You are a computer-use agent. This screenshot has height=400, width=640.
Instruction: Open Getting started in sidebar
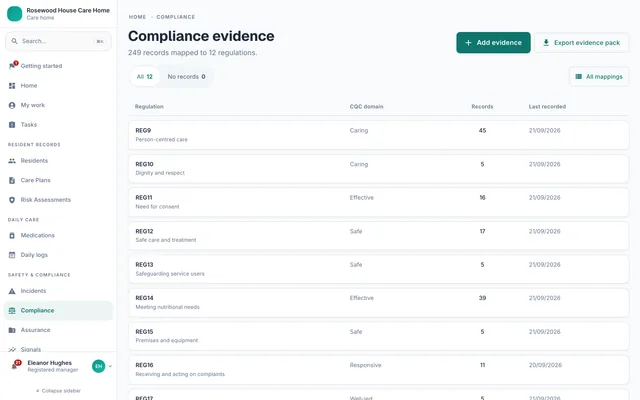click(58, 66)
